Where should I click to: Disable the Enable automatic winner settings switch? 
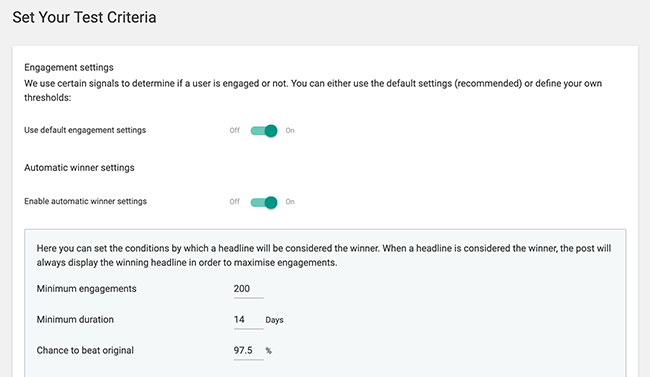pyautogui.click(x=264, y=202)
